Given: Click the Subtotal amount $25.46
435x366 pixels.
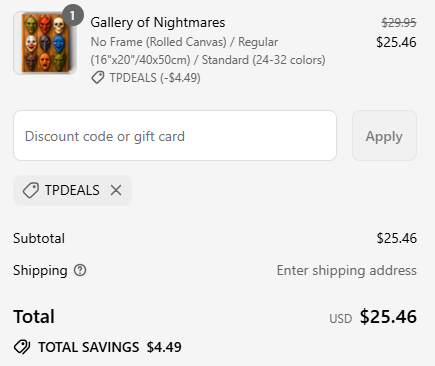Looking at the screenshot, I should pyautogui.click(x=397, y=238).
